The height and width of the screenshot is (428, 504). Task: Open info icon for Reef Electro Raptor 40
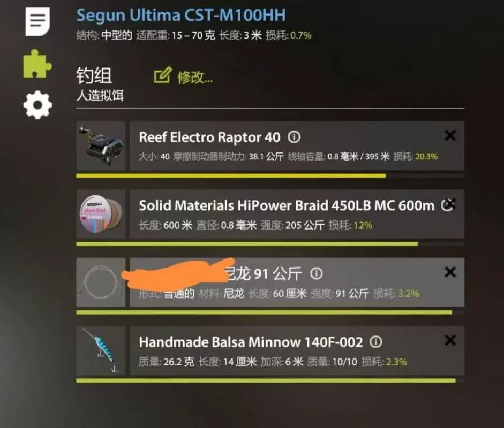pyautogui.click(x=294, y=137)
